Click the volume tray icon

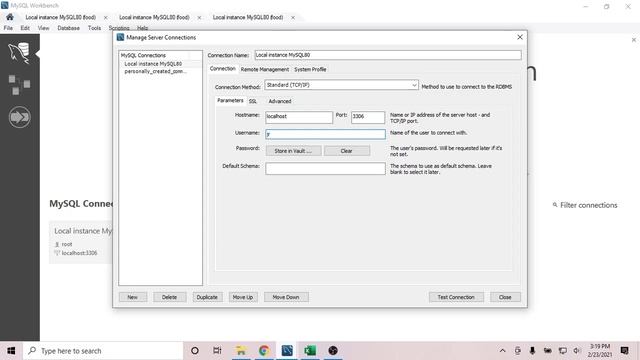[577, 351]
